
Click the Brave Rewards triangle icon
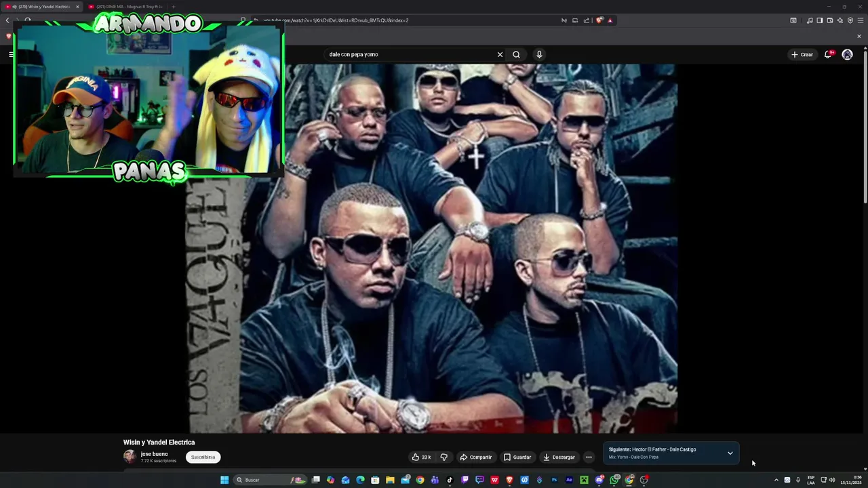click(x=610, y=20)
